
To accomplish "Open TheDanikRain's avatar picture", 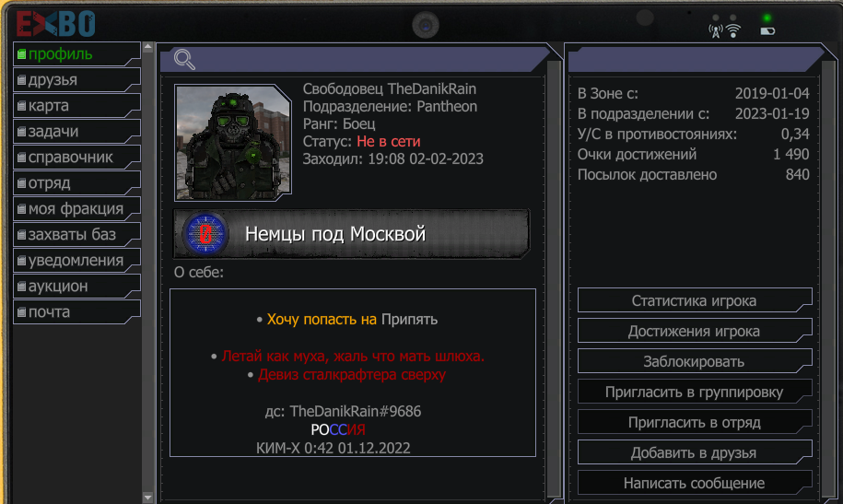I will [x=233, y=143].
